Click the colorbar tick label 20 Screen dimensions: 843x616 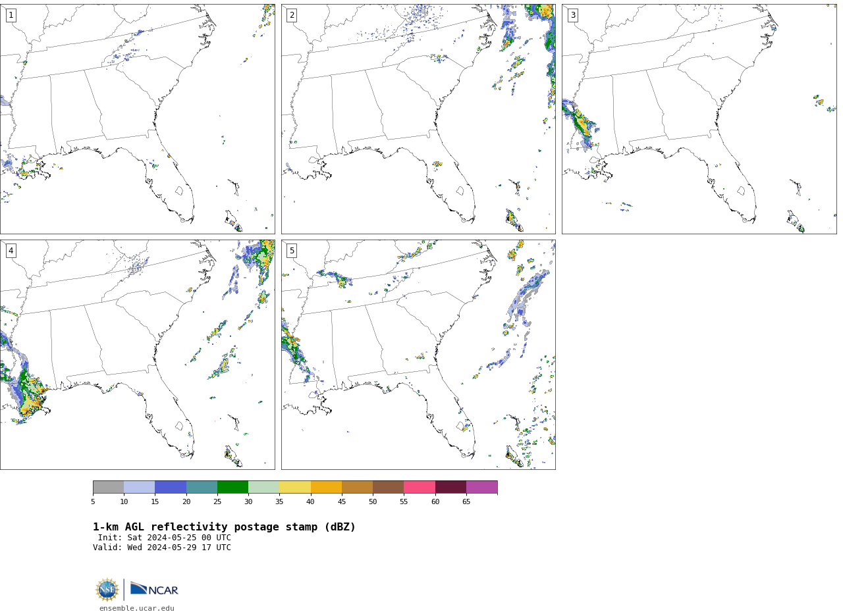click(186, 502)
